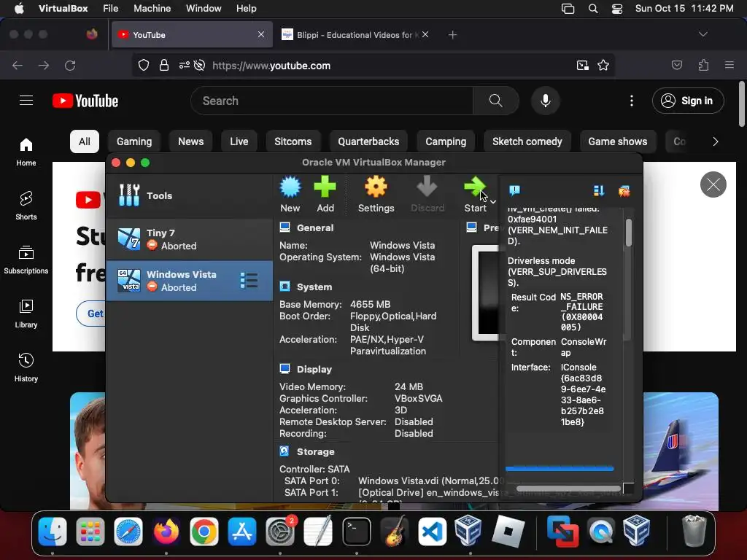Viewport: 747px width, 560px height.
Task: Click the YouTube logo
Action: [x=85, y=101]
